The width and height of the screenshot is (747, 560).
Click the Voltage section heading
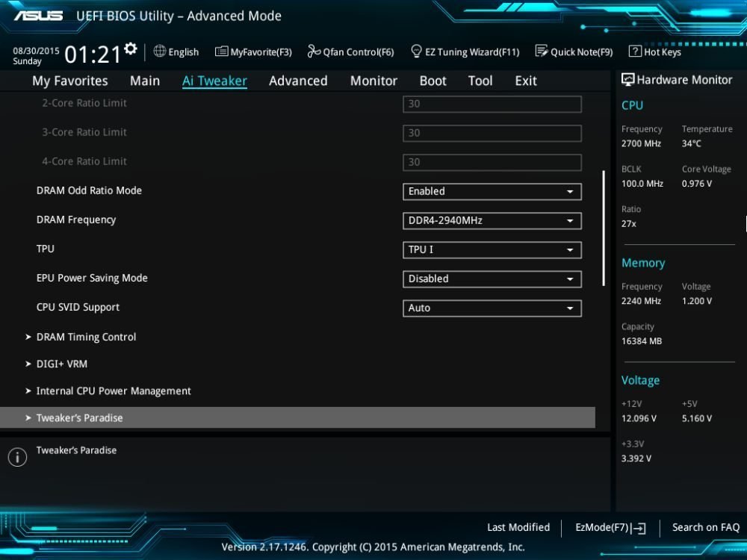641,381
